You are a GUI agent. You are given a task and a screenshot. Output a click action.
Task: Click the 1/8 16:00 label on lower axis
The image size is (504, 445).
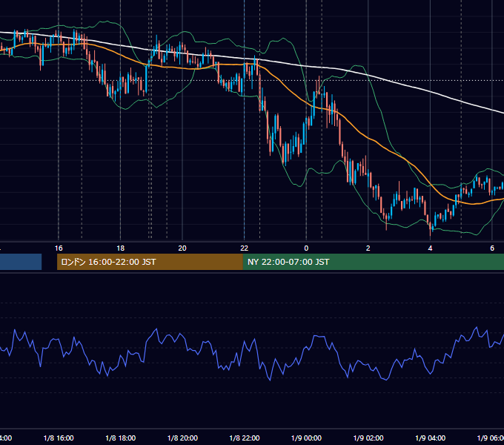59,438
